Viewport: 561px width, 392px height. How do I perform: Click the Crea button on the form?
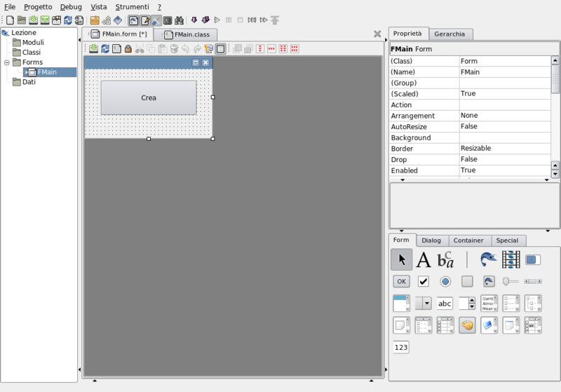tap(149, 97)
